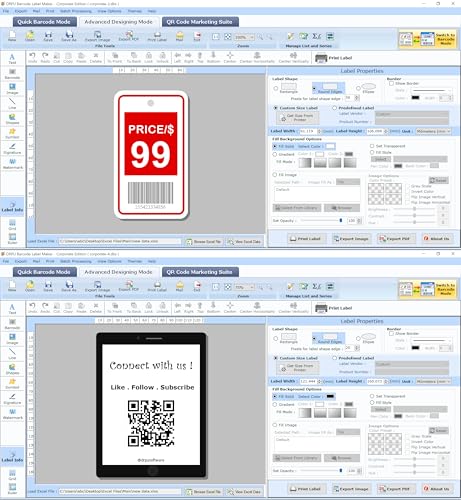The width and height of the screenshot is (461, 500).
Task: Open Fill Style pattern dropdown in top window
Action: point(420,159)
